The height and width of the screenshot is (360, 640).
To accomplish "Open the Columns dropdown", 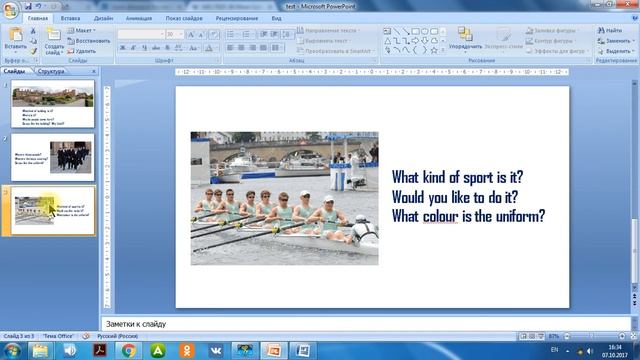I will click(x=277, y=48).
